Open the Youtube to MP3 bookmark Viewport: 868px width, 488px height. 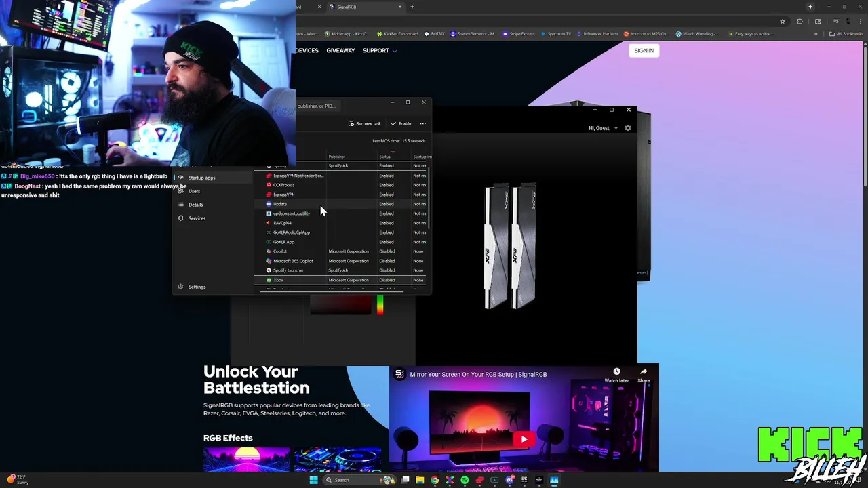coord(646,34)
